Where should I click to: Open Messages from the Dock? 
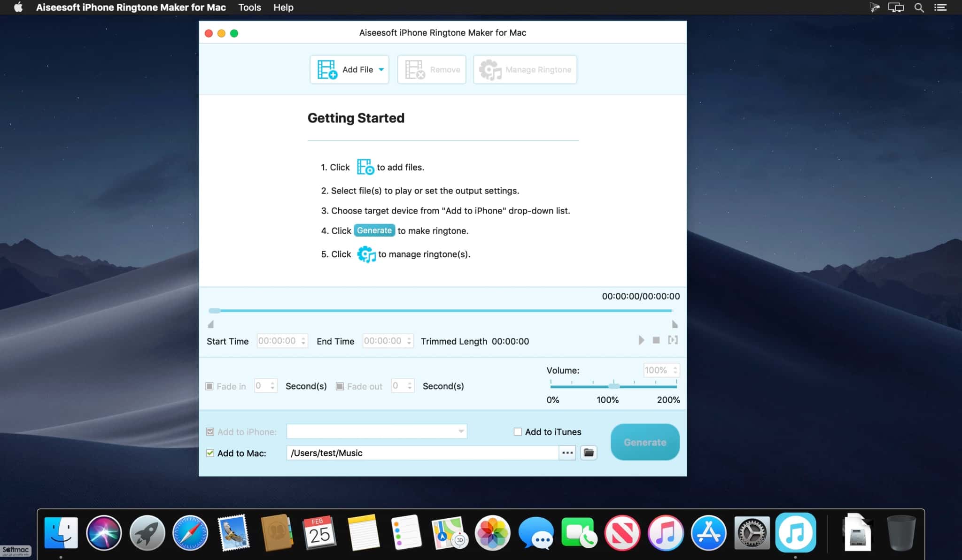535,533
